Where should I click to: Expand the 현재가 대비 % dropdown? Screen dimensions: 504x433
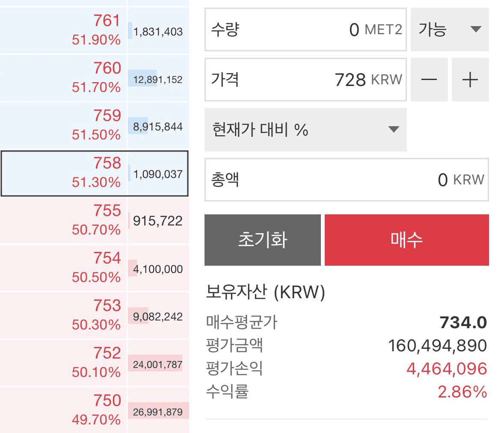tap(305, 130)
